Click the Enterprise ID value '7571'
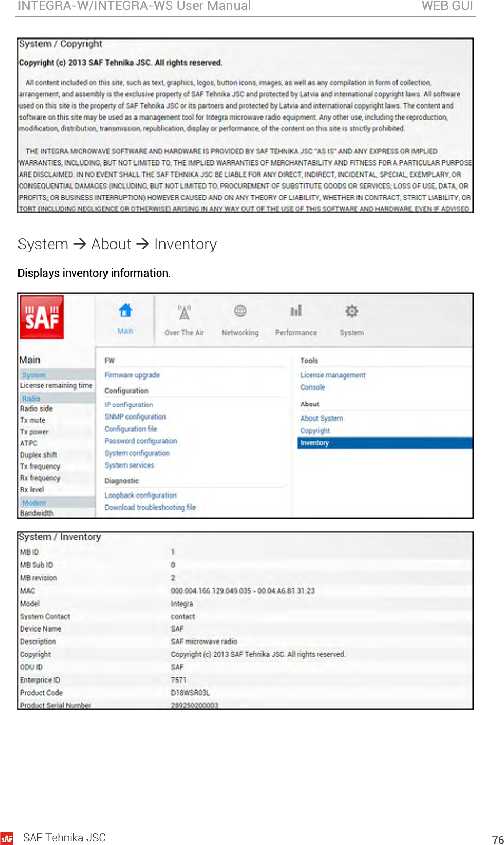The width and height of the screenshot is (504, 845). tap(178, 680)
